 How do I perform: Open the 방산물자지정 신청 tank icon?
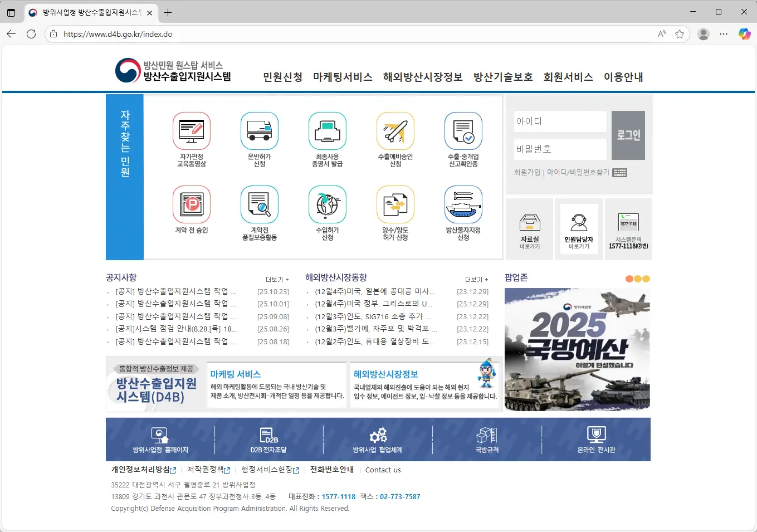pyautogui.click(x=463, y=205)
